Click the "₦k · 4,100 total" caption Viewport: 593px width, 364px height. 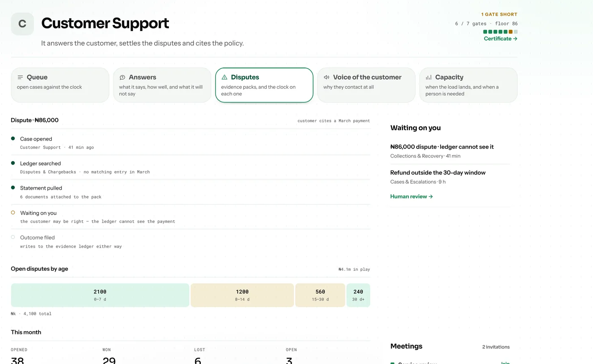[31, 314]
